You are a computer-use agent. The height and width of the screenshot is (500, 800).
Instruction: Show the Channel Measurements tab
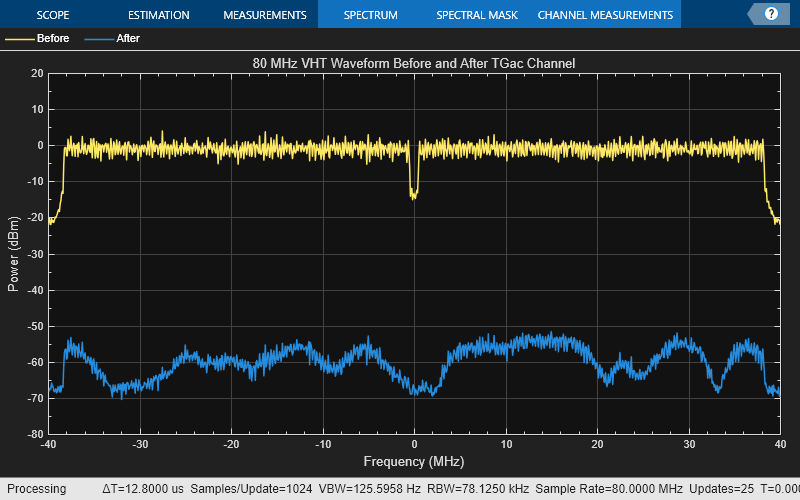tap(605, 15)
